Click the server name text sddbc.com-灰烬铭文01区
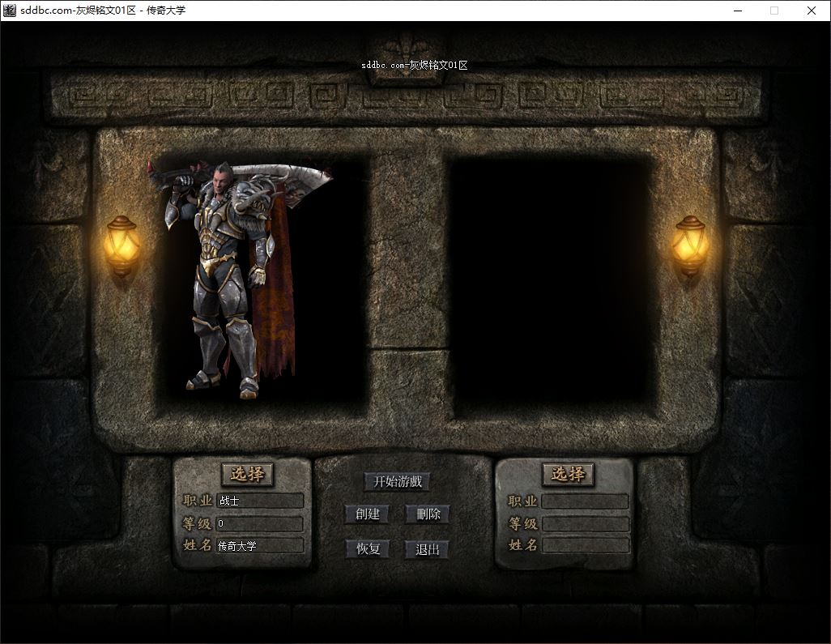This screenshot has height=644, width=831. point(415,65)
